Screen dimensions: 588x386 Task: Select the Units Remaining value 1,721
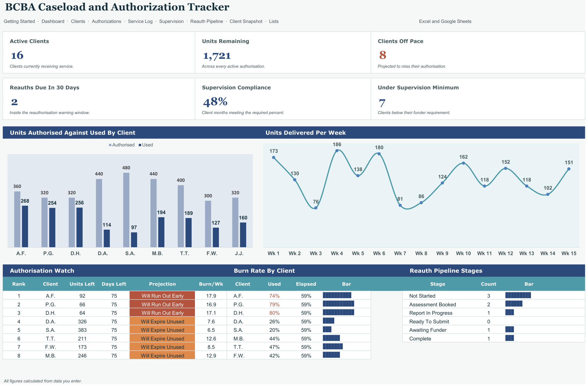coord(217,56)
